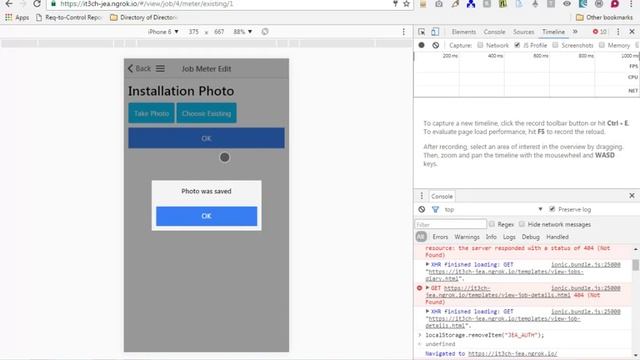Click the blue figure extension icon

[471, 4]
